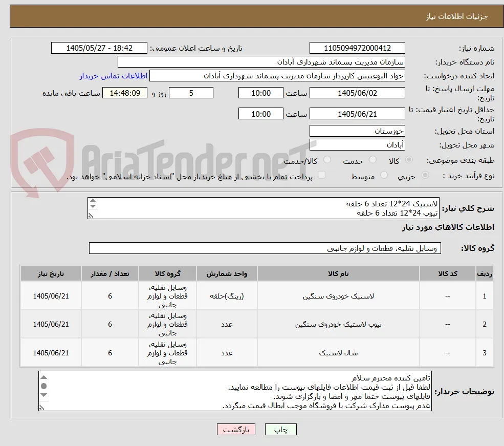The width and height of the screenshot is (504, 446).
Task: Click the شماره نیاز field 1105094972000412
Action: coord(357,48)
